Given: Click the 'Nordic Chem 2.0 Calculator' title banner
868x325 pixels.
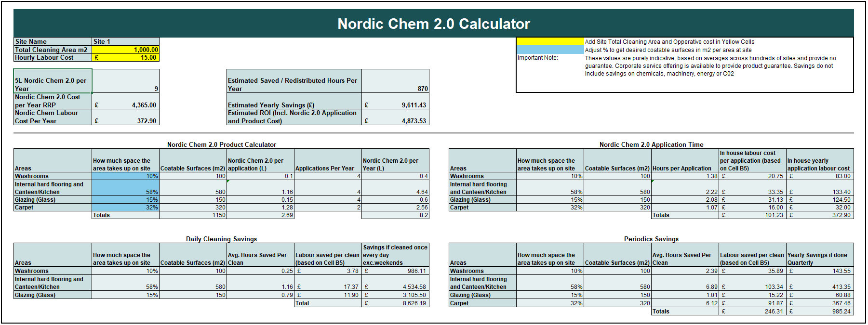Looking at the screenshot, I should 434,24.
